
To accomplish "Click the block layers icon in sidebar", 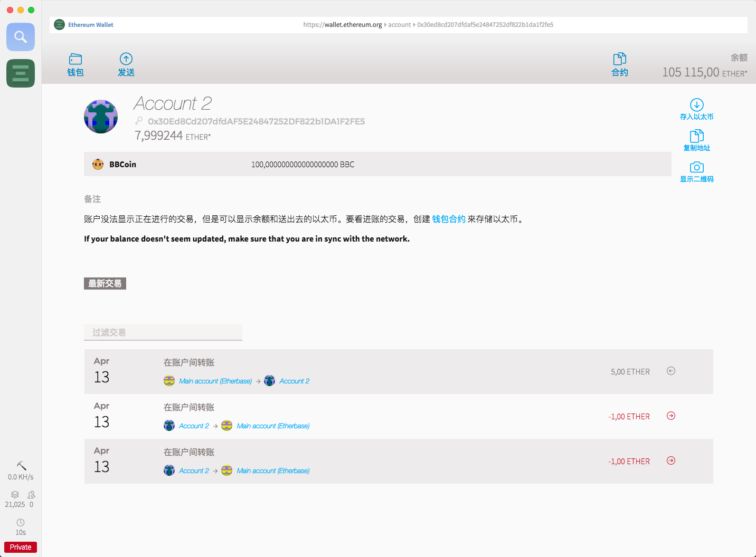I will point(15,494).
